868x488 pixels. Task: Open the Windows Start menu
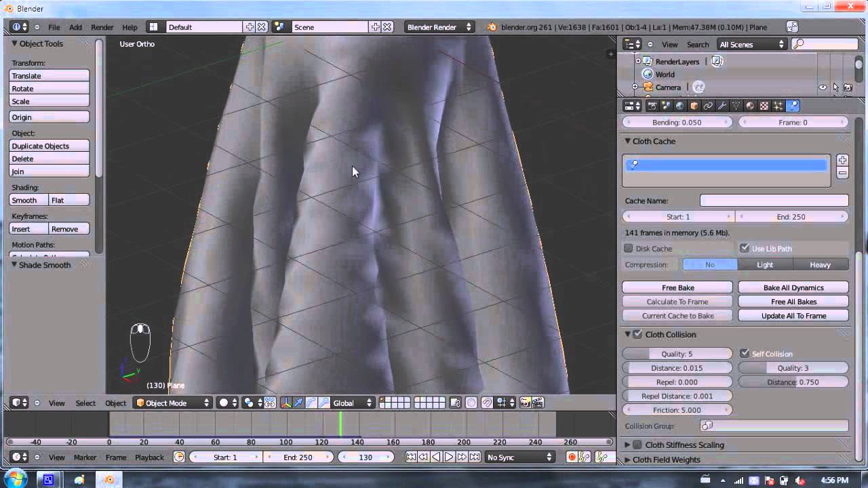coord(15,479)
